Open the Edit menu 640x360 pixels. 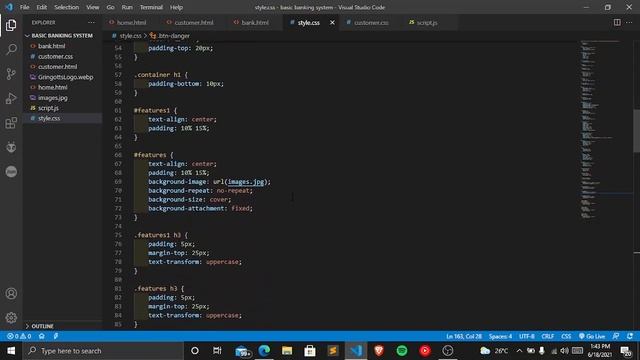[42, 7]
